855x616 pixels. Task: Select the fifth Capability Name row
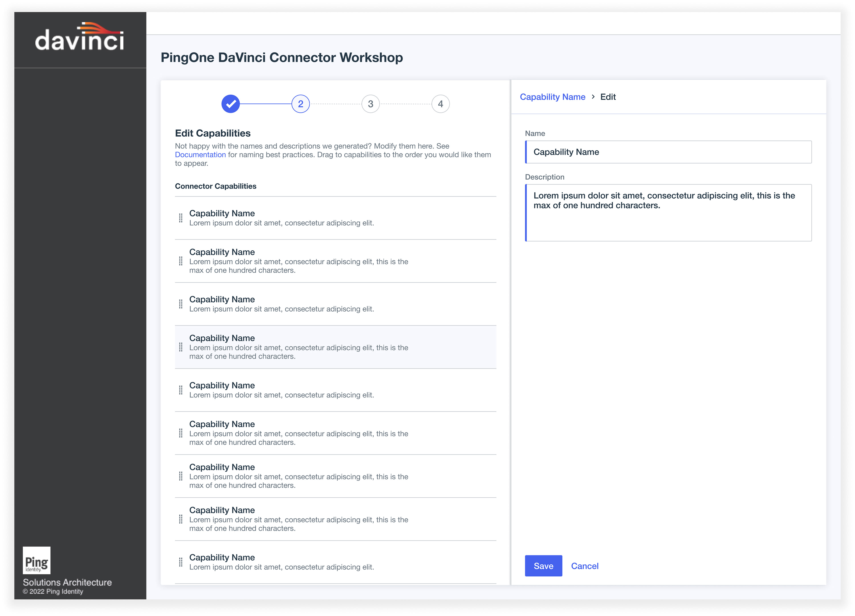pyautogui.click(x=336, y=390)
